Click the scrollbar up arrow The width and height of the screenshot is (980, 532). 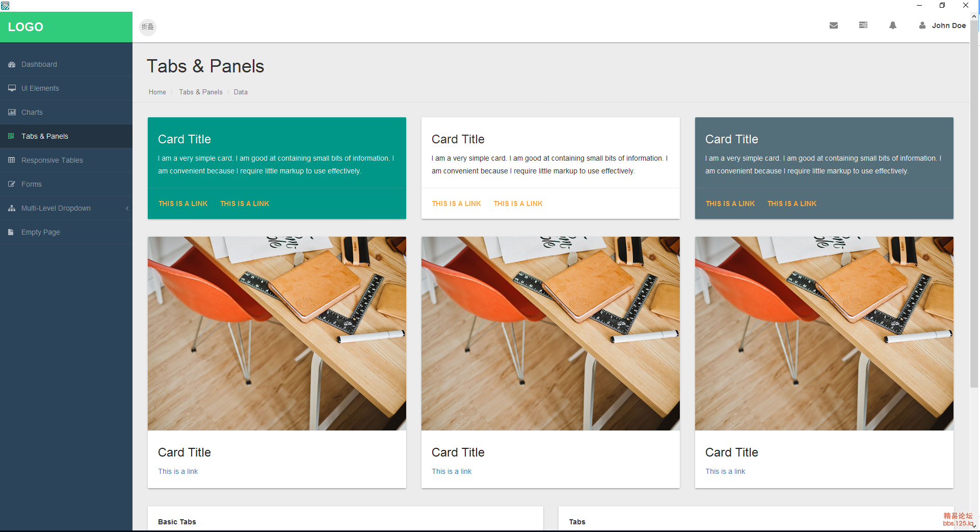[x=974, y=16]
